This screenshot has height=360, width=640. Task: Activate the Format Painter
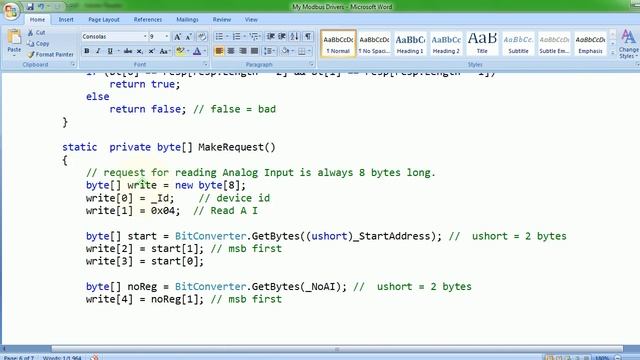pos(51,54)
